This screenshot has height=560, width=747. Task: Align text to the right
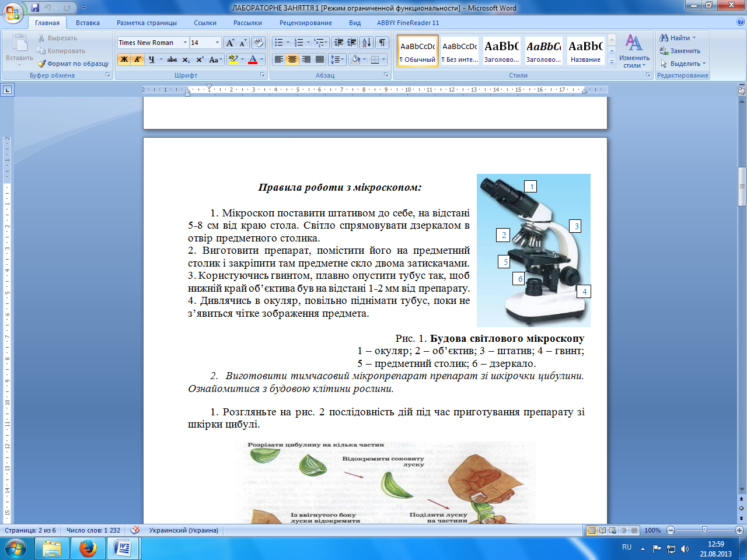tap(306, 60)
